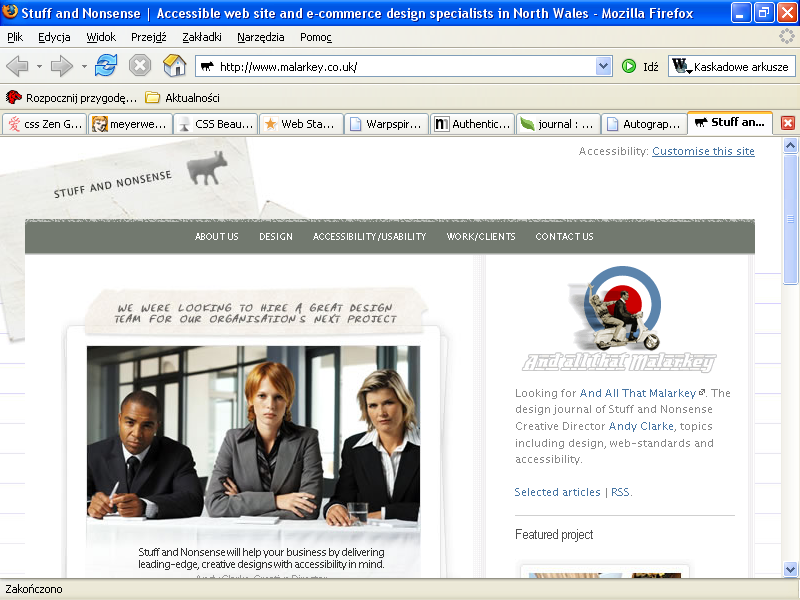The width and height of the screenshot is (800, 600).
Task: Switch to the CSS Beau... tab
Action: pos(215,124)
